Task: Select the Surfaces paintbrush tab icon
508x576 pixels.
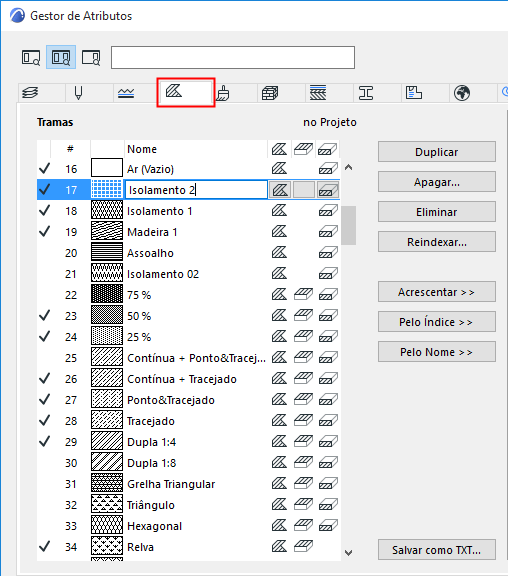Action: coord(223,93)
